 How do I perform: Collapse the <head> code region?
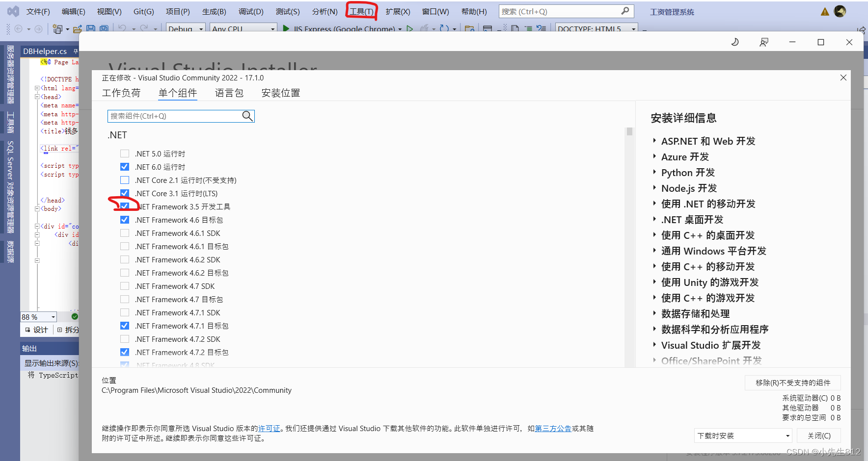click(37, 97)
